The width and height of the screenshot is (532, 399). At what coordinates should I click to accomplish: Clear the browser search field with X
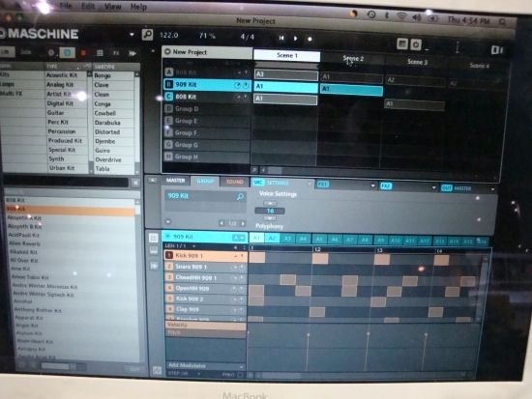135,183
